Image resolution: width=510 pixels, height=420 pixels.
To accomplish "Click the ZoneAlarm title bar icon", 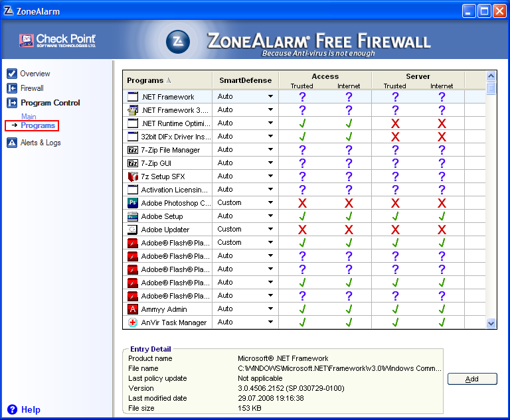I will point(9,11).
